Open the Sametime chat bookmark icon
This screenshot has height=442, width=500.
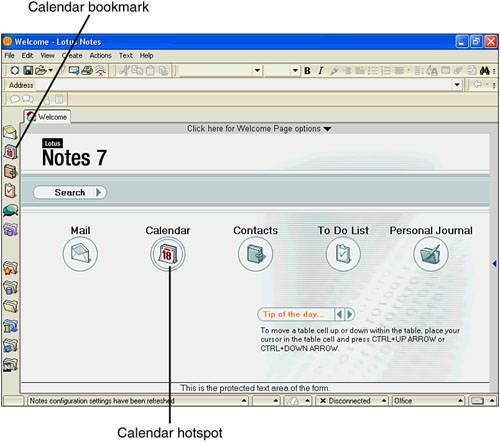pos(10,211)
